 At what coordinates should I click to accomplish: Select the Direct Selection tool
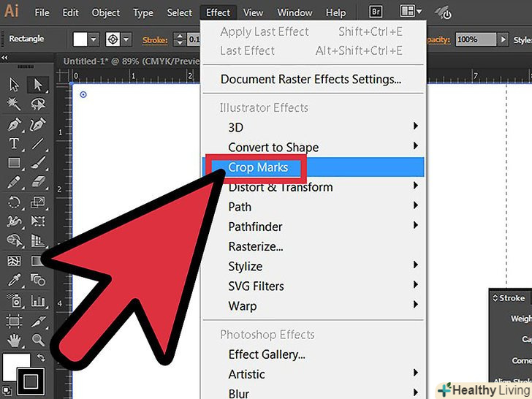point(38,85)
